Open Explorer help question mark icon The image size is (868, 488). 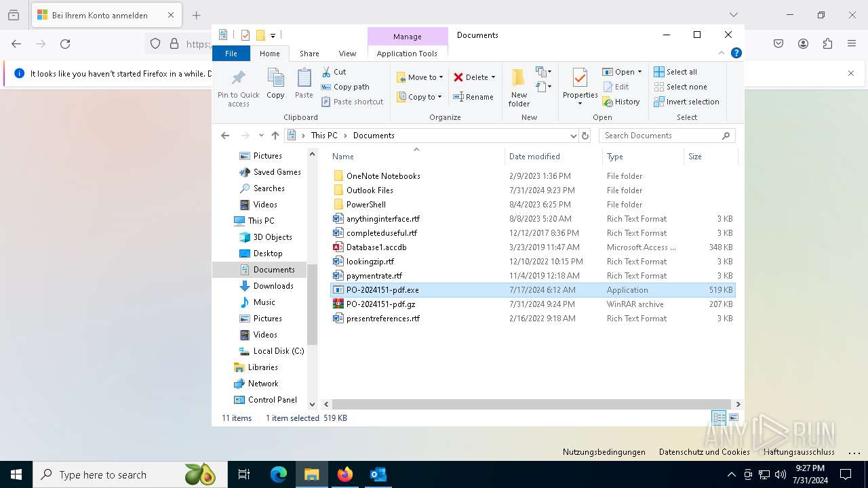tap(736, 53)
